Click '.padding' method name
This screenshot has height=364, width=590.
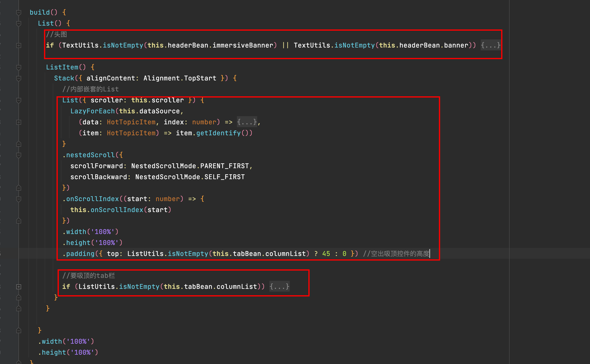(78, 253)
